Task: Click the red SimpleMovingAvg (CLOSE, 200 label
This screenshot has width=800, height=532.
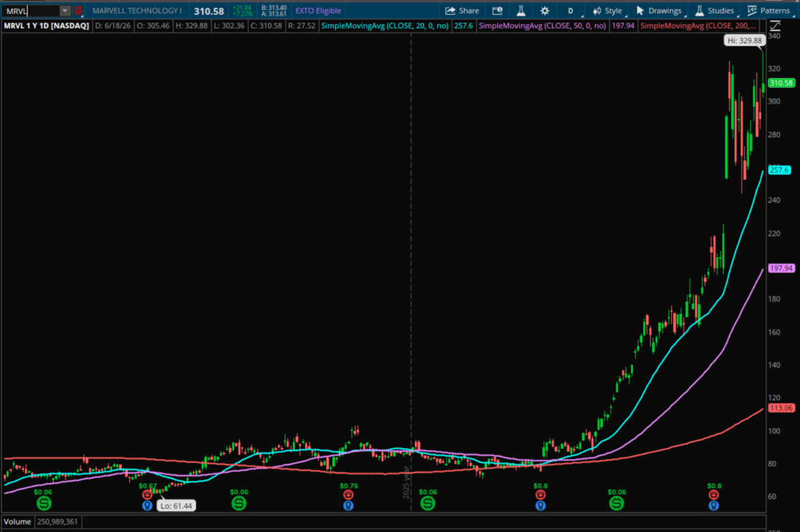Action: click(x=698, y=25)
